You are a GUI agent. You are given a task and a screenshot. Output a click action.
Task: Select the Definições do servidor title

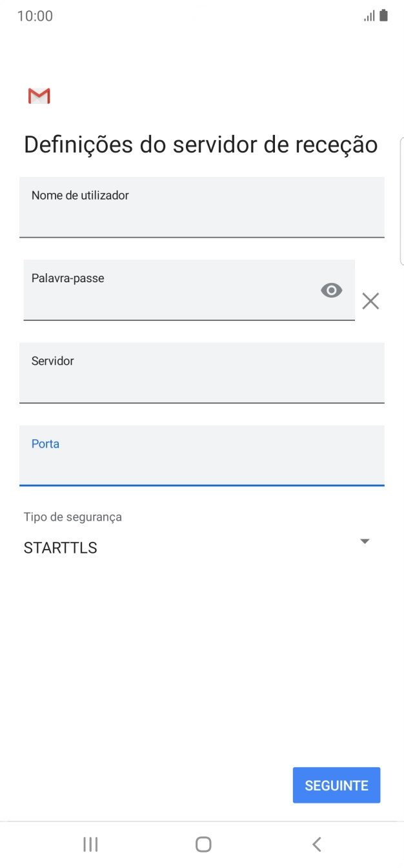pos(200,143)
